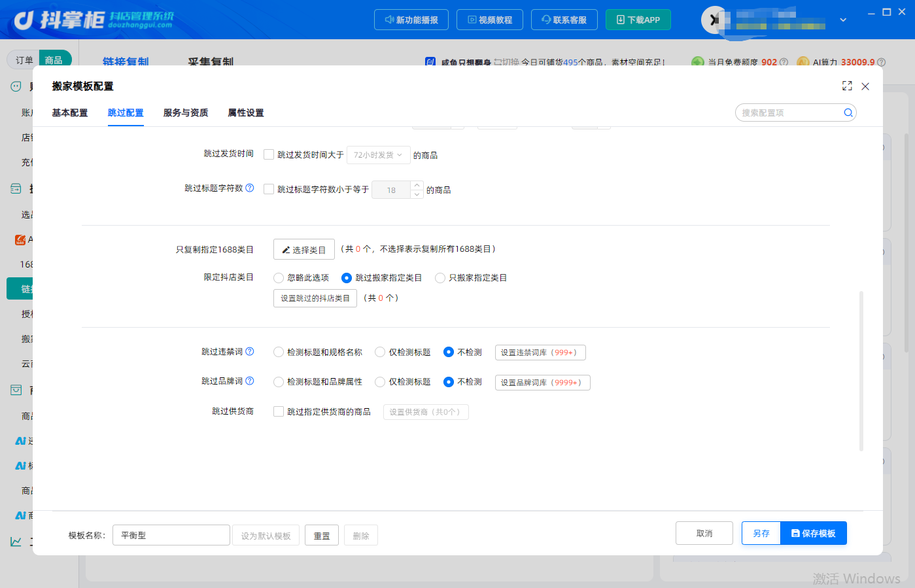Open help icon next to 跳过标题字符数

(250, 188)
